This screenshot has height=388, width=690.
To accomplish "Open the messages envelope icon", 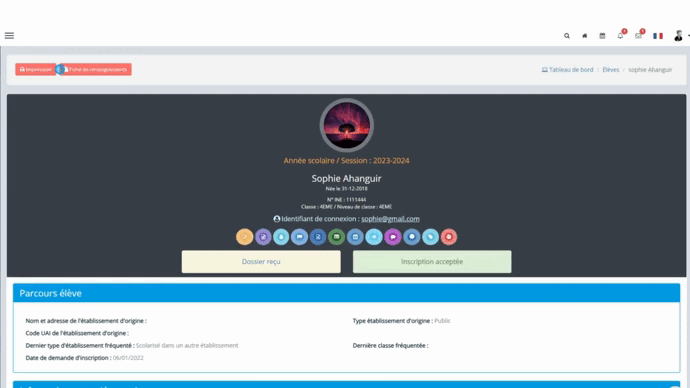I will pos(639,36).
